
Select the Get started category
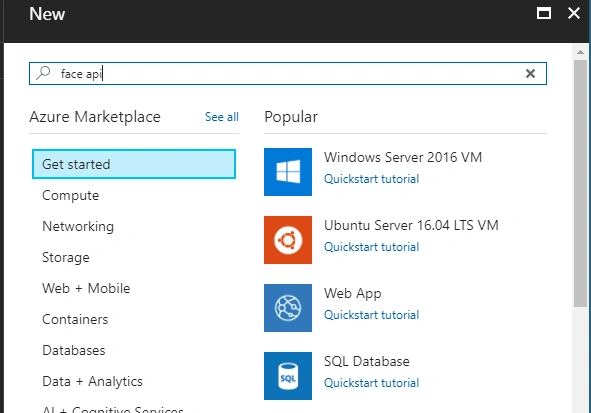click(134, 164)
